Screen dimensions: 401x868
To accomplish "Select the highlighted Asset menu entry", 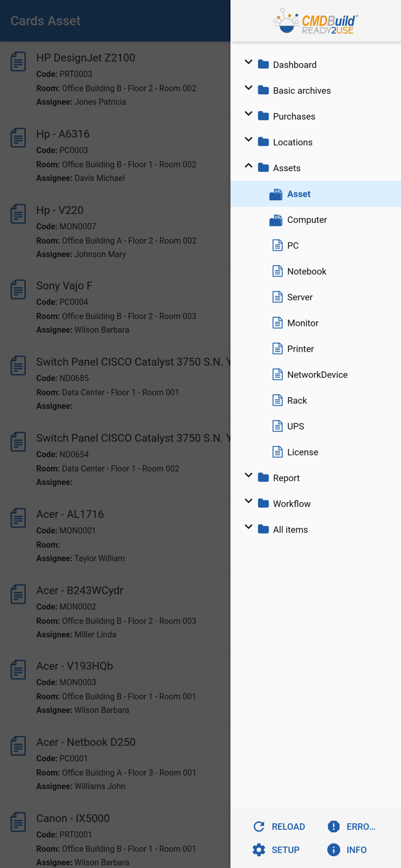I will pyautogui.click(x=299, y=194).
